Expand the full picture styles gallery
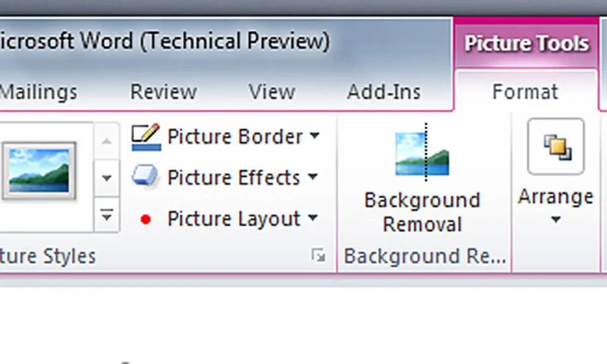The height and width of the screenshot is (364, 607). pos(106,216)
